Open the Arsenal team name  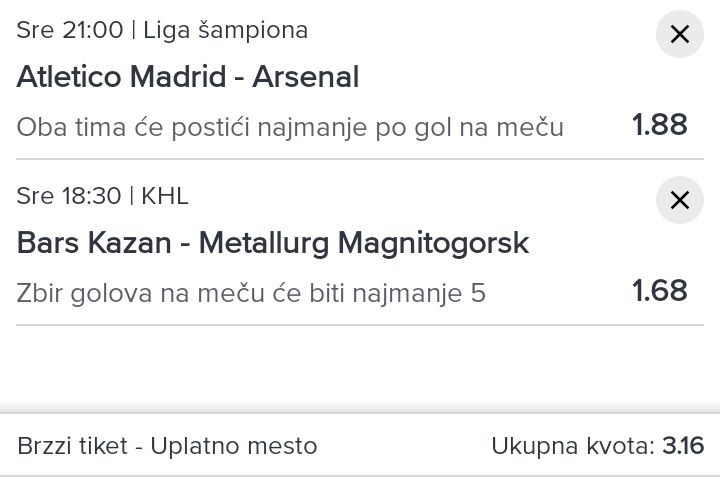pos(303,77)
